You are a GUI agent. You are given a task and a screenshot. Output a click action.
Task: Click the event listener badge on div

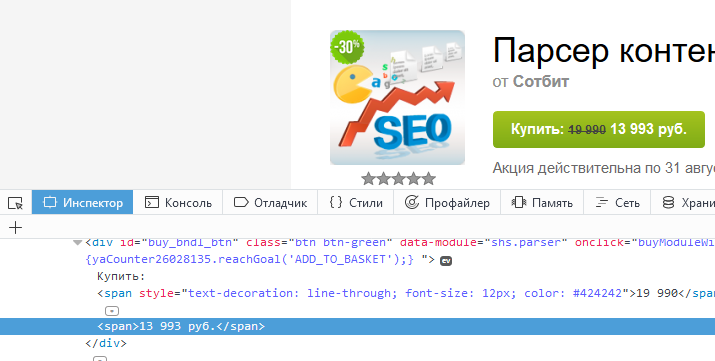(x=446, y=261)
